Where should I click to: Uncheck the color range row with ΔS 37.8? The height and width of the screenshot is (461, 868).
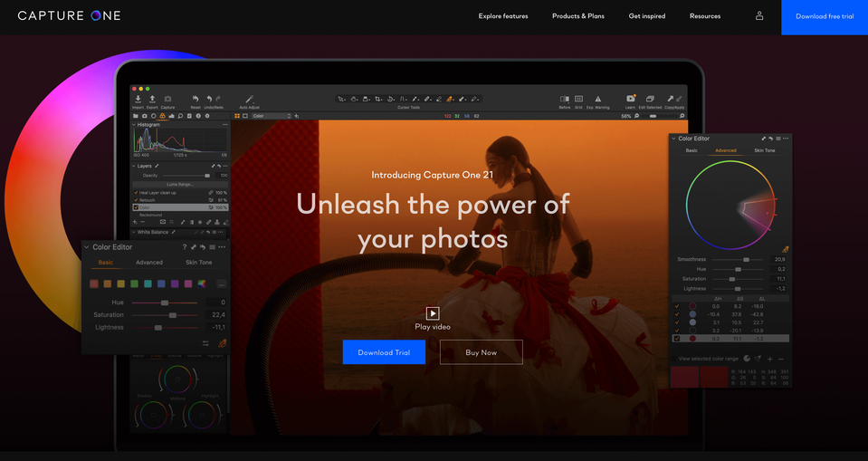point(676,314)
